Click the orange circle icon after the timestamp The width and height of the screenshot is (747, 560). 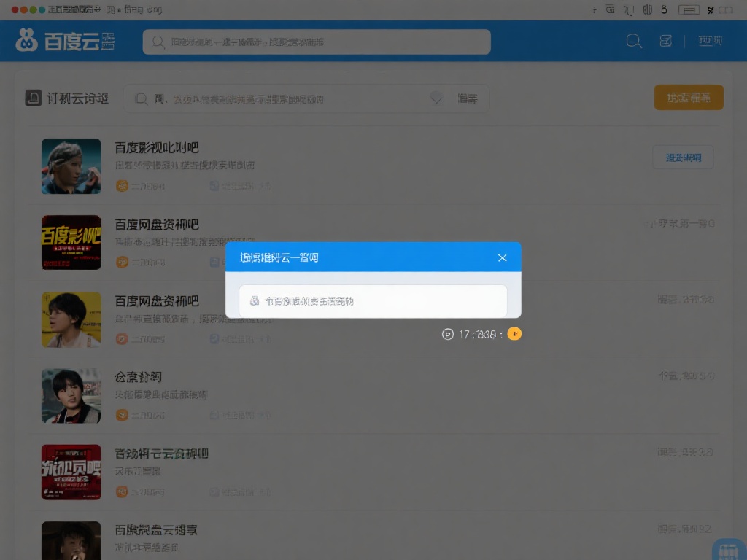point(514,334)
